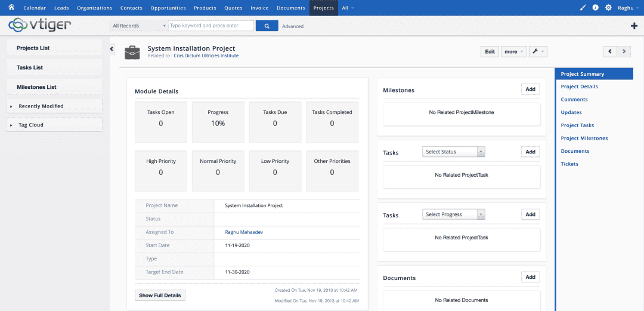Open the Select Status dropdown
Viewport: 644px width, 311px height.
[x=453, y=152]
